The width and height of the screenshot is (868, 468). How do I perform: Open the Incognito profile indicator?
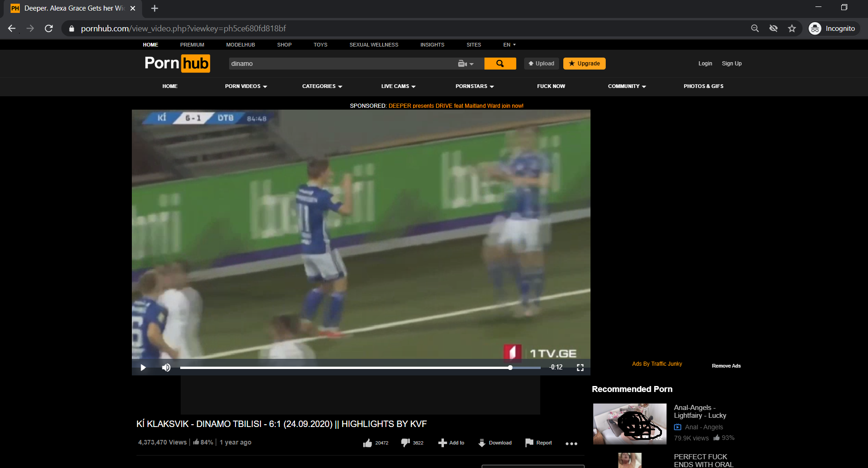pos(834,29)
